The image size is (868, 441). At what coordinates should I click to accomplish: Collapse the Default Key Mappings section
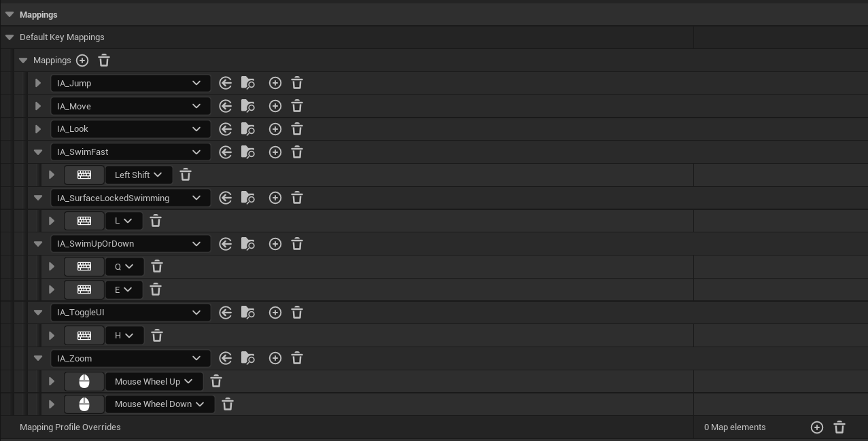click(10, 37)
